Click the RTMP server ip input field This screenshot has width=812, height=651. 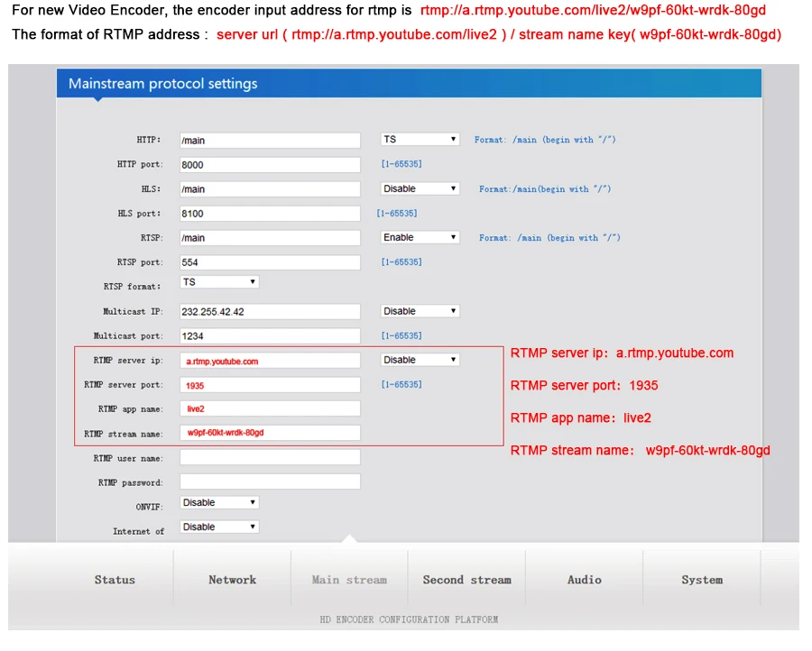pyautogui.click(x=270, y=361)
